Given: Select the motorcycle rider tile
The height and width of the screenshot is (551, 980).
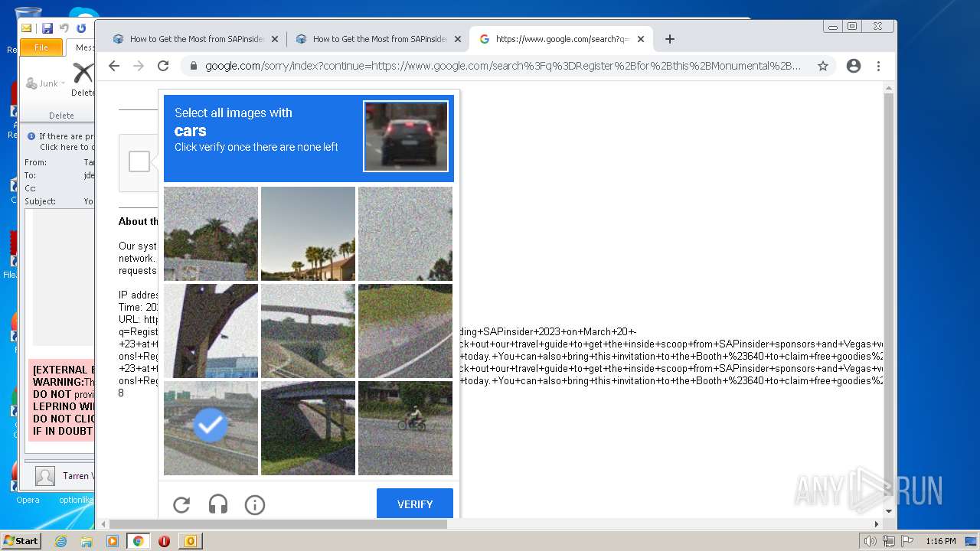Looking at the screenshot, I should [x=405, y=428].
